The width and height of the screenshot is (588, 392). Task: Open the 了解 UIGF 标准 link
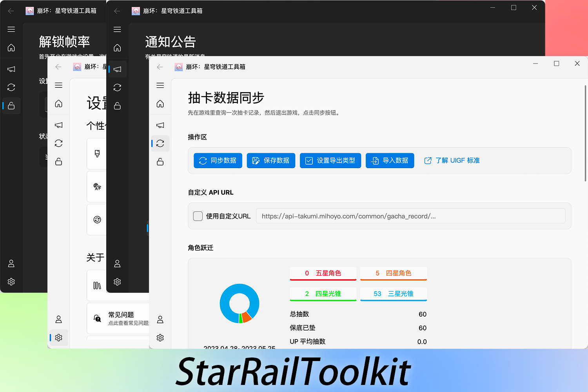[x=452, y=161]
